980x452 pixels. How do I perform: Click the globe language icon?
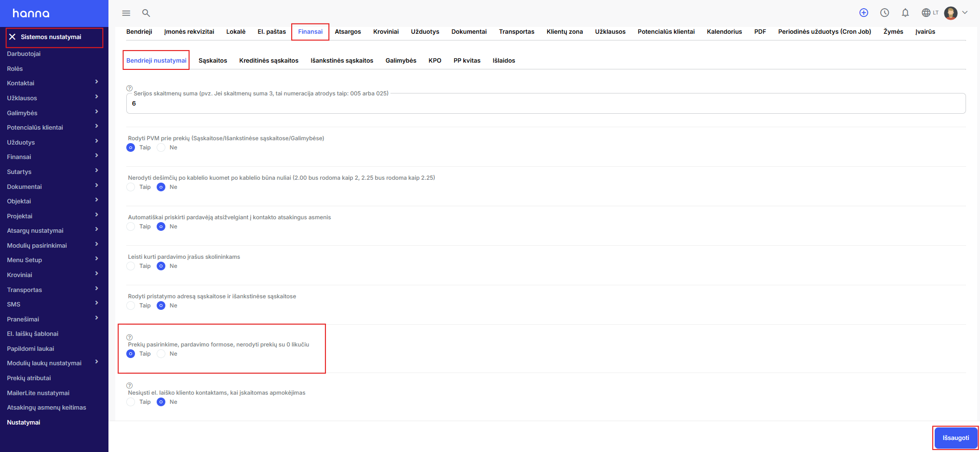click(926, 13)
